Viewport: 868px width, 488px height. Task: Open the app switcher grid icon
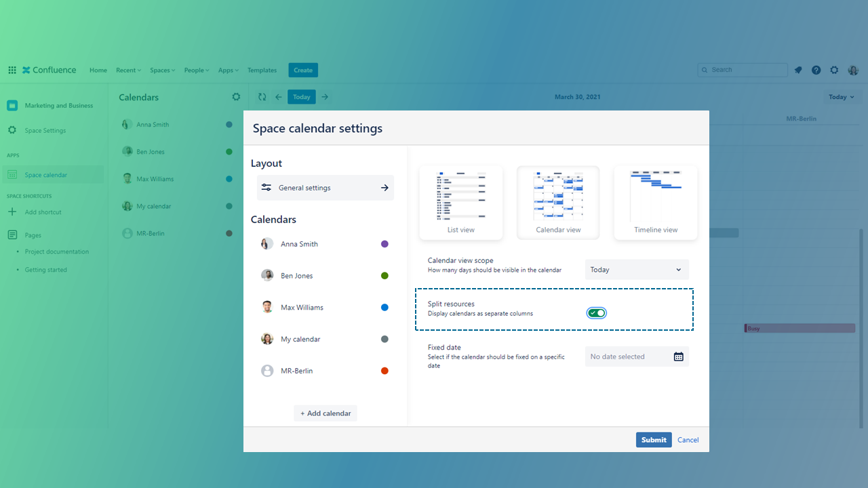coord(12,69)
